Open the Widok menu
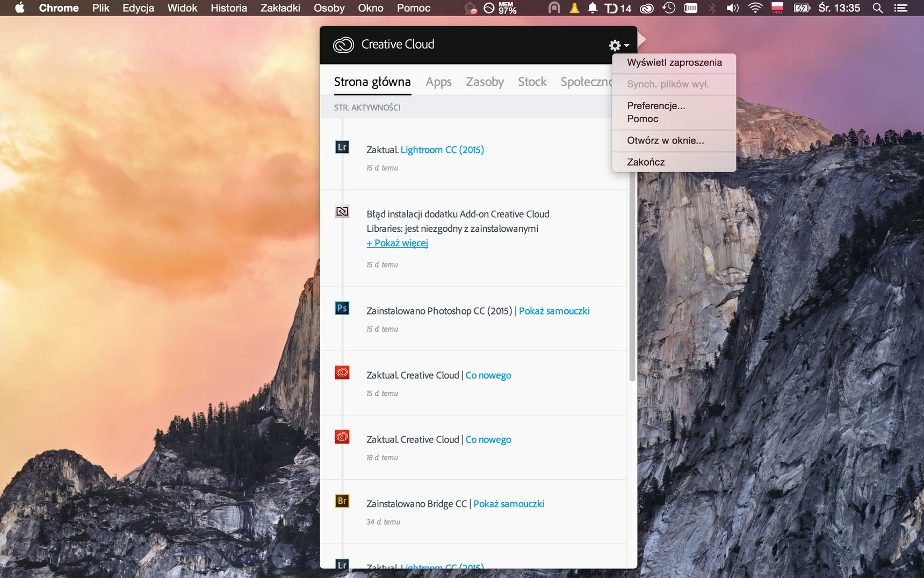Viewport: 924px width, 578px height. 182,8
